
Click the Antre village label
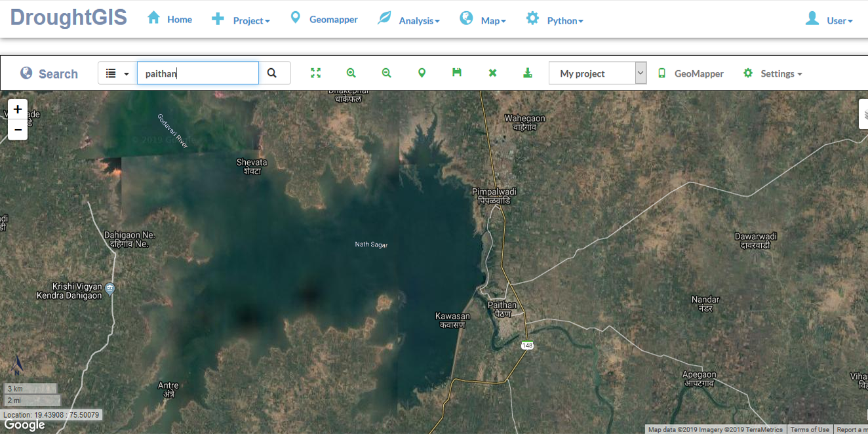[168, 389]
